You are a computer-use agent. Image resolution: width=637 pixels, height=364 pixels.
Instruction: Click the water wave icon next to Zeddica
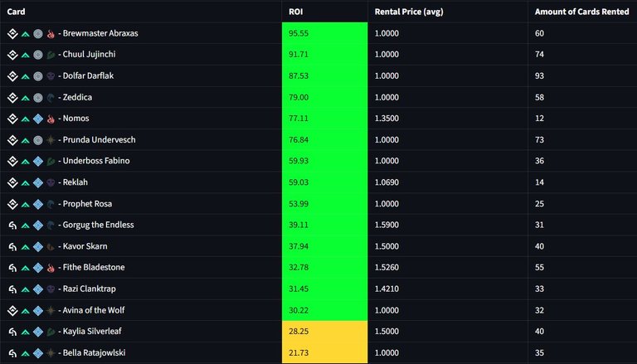point(51,98)
